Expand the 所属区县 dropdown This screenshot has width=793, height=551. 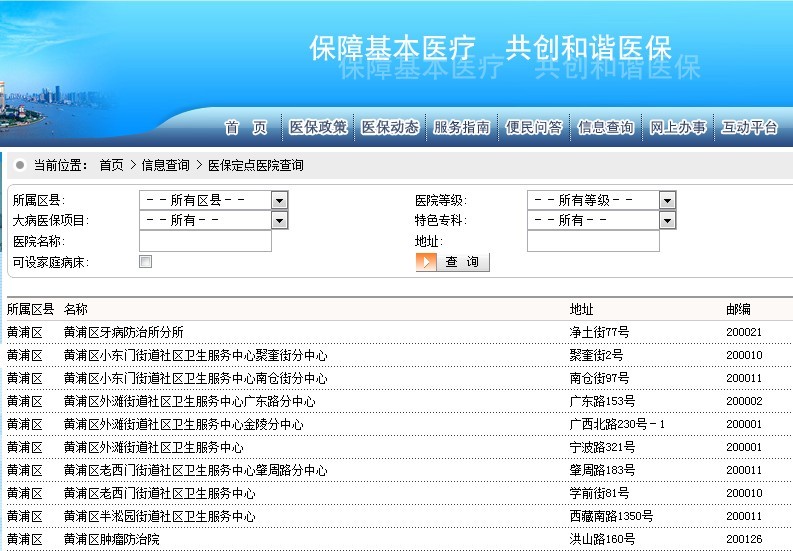[279, 200]
